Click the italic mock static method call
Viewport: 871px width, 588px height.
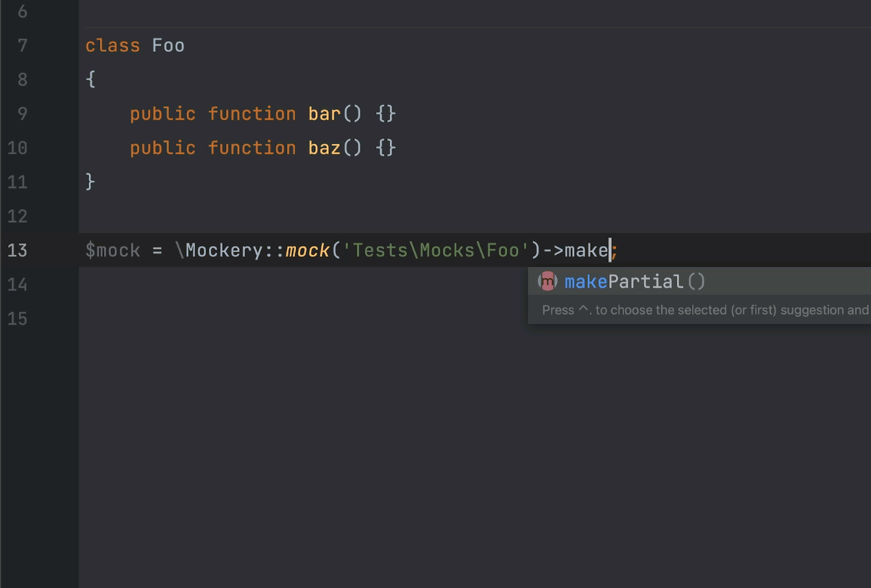[x=308, y=250]
